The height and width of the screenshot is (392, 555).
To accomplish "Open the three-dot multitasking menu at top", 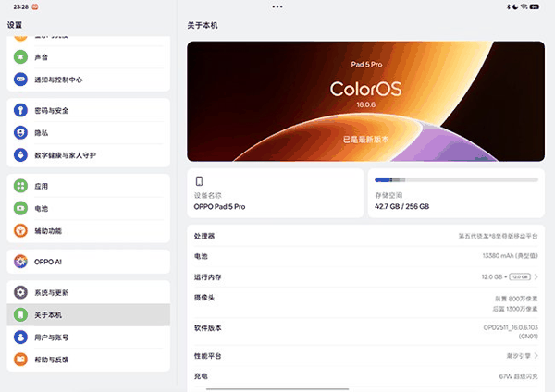I will point(277,6).
